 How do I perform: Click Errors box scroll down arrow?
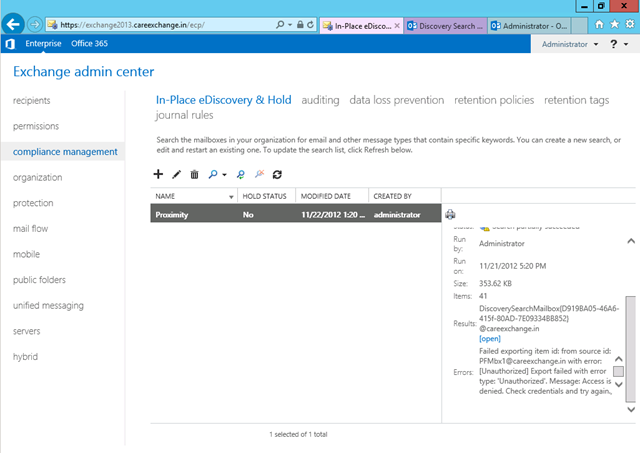(x=619, y=384)
